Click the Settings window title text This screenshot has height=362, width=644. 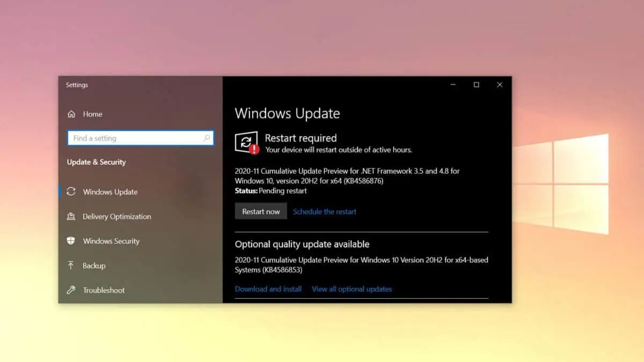click(77, 85)
